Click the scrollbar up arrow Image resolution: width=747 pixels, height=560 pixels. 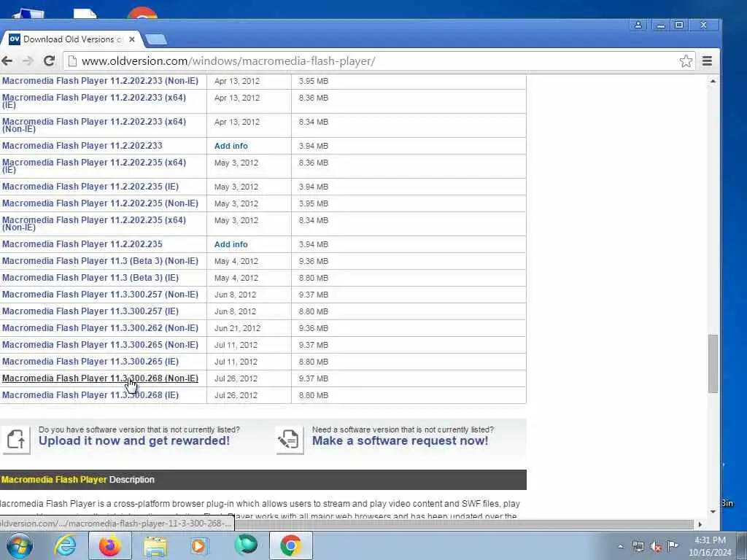tap(713, 82)
